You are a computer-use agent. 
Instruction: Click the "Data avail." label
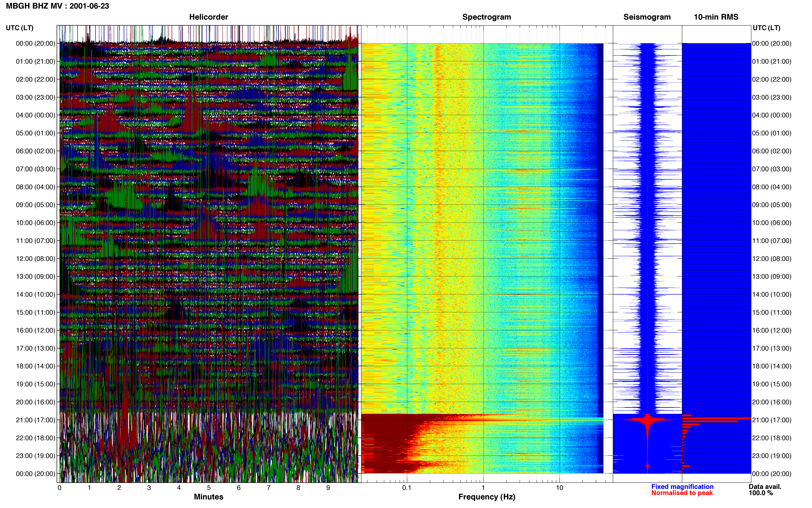point(765,486)
